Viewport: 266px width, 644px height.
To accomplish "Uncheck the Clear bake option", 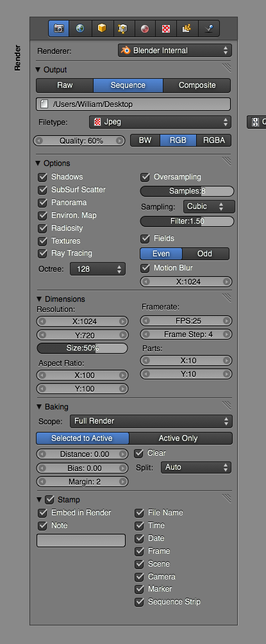I will (139, 454).
